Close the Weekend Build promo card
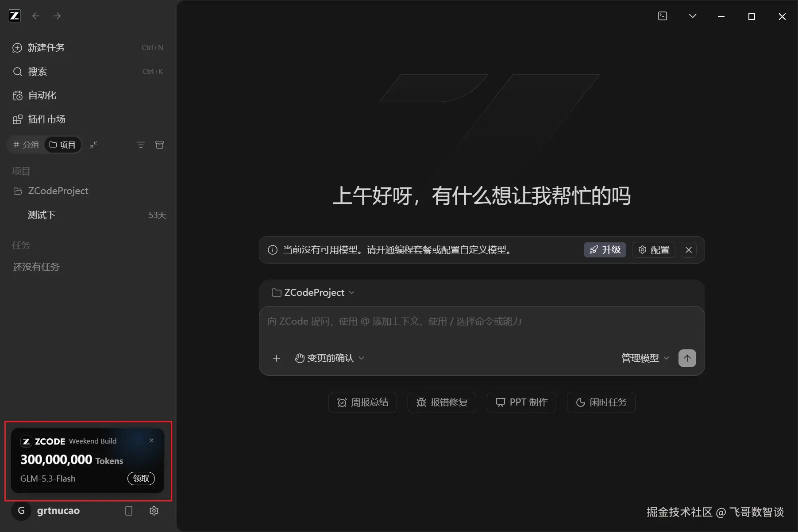Image resolution: width=798 pixels, height=532 pixels. (x=151, y=440)
